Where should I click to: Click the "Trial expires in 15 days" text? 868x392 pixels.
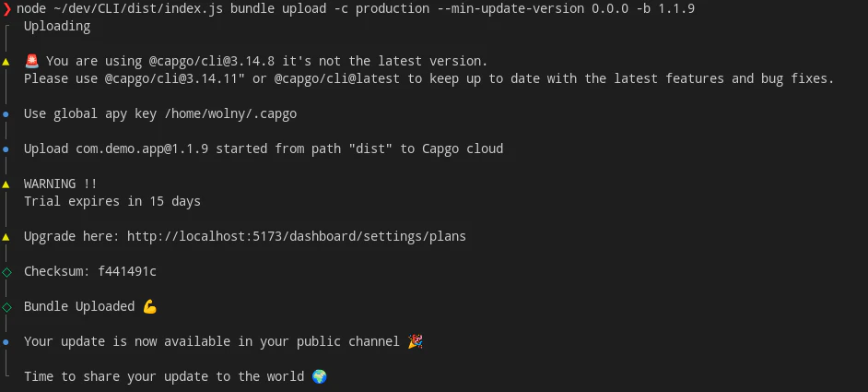(x=112, y=201)
